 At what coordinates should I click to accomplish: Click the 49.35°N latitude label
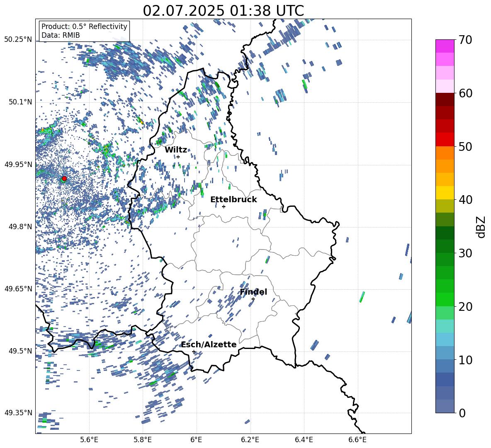[x=18, y=413]
